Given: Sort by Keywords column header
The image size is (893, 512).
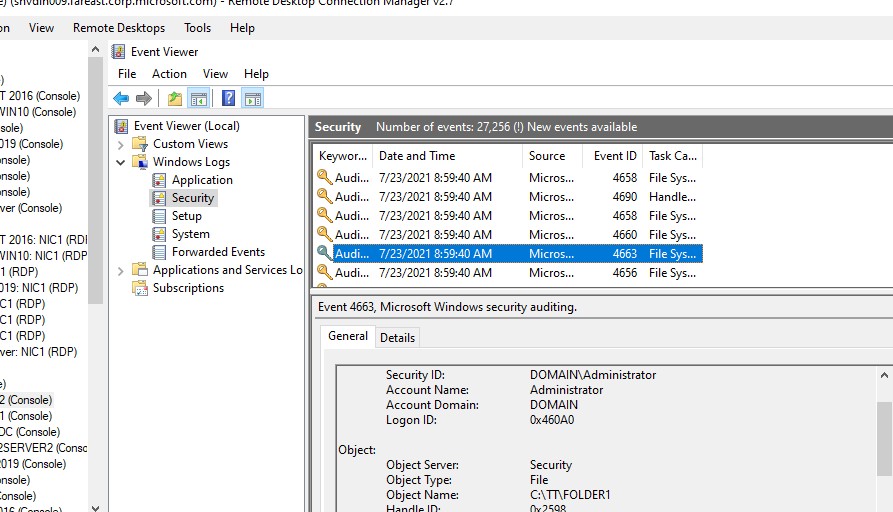Looking at the screenshot, I should [343, 156].
